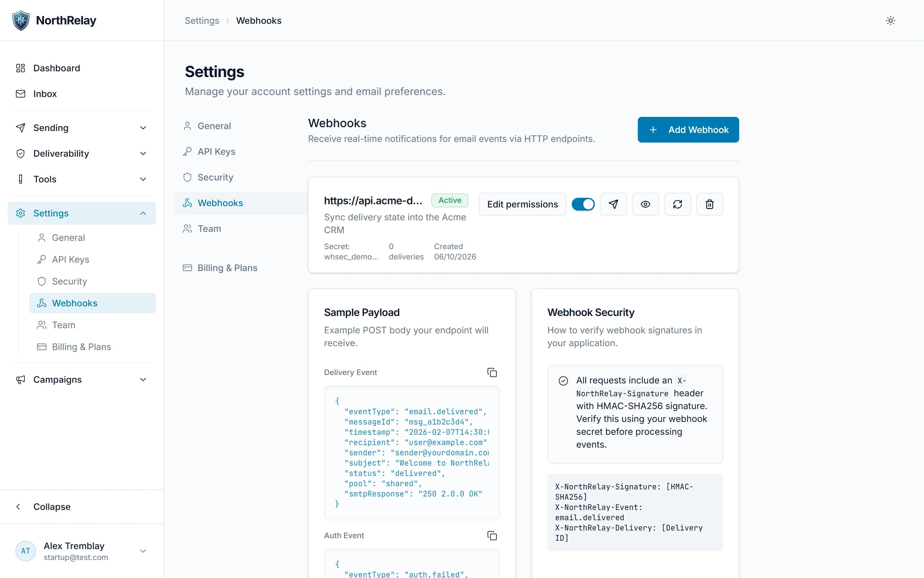Expand the Deliverability section

tap(82, 153)
